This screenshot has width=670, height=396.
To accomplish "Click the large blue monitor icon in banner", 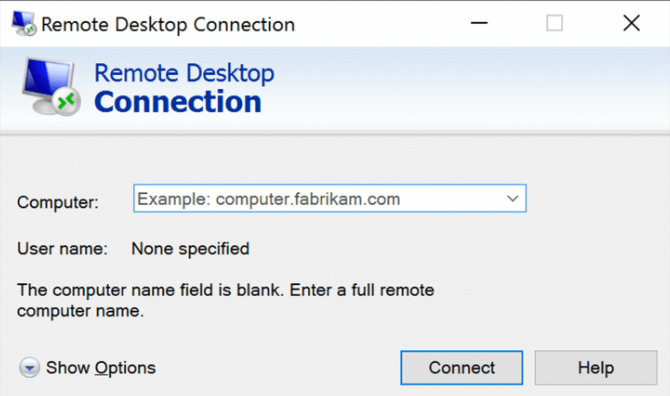I will [50, 87].
